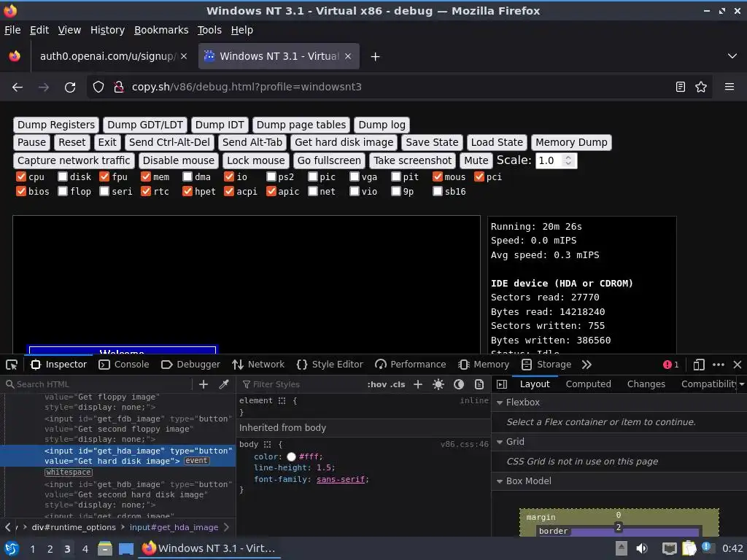Toggle responsive design mode icon
This screenshot has height=560, width=747.
699,365
